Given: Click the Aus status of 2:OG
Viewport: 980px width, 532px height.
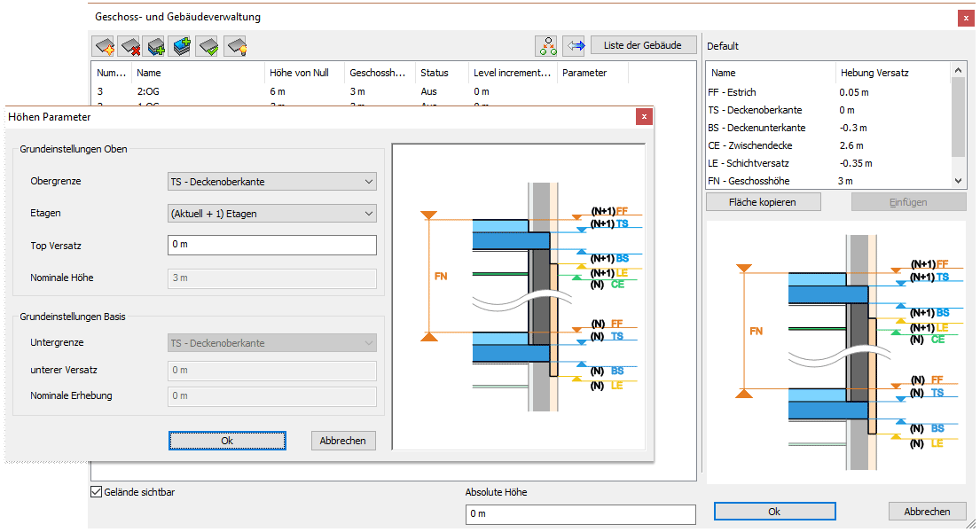Looking at the screenshot, I should [428, 91].
